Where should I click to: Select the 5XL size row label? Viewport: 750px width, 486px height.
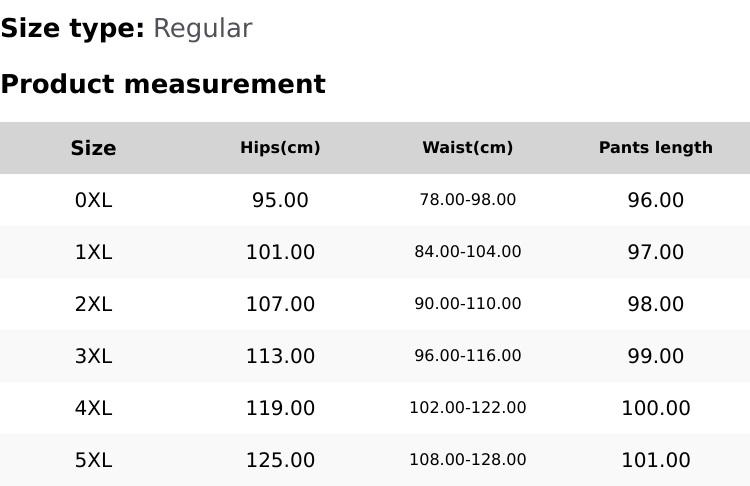click(x=93, y=460)
